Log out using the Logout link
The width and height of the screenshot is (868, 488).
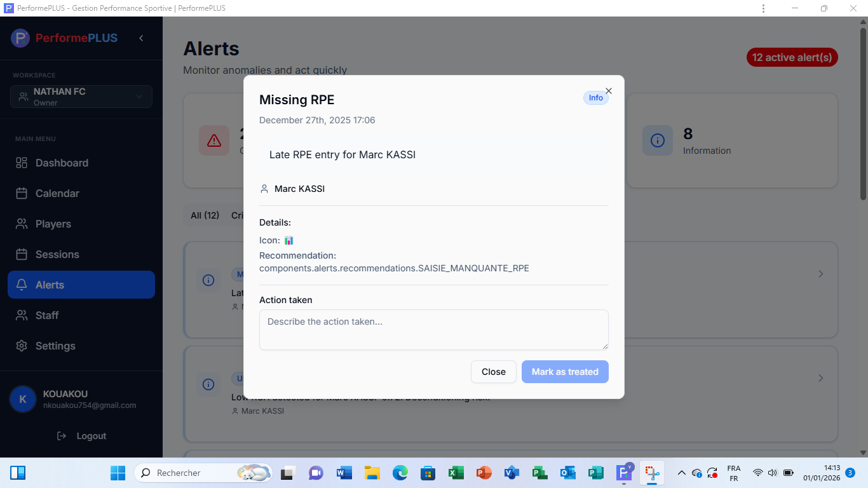click(81, 436)
